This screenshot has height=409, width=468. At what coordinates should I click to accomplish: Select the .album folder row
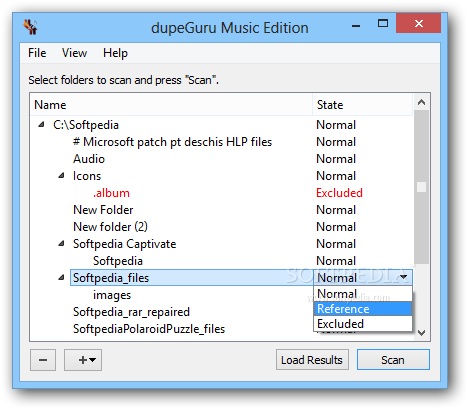[x=111, y=193]
